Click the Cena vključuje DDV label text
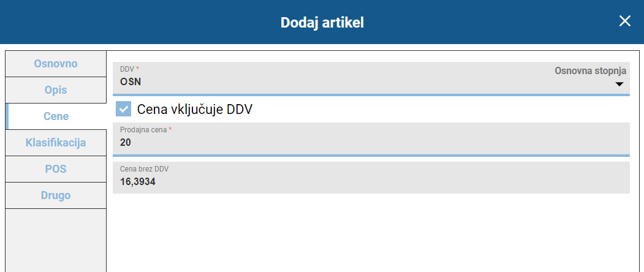 (195, 110)
